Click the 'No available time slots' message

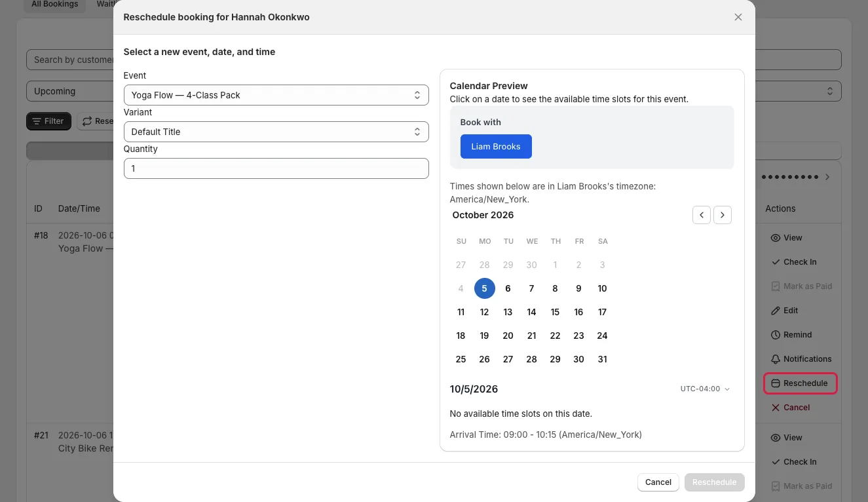521,414
